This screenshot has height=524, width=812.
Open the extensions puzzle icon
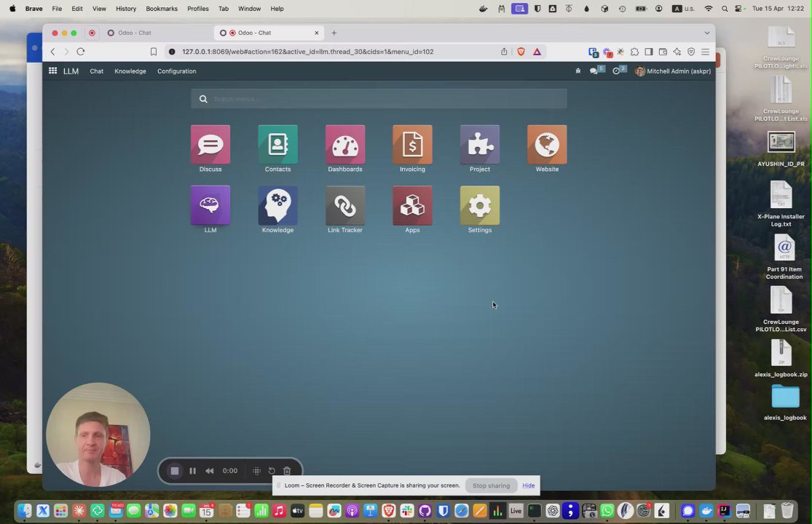point(634,51)
